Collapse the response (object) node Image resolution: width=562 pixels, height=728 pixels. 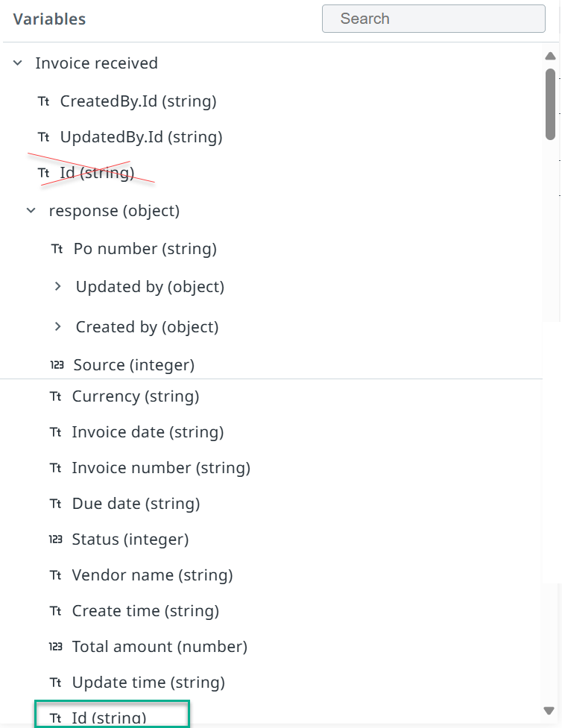(x=31, y=210)
